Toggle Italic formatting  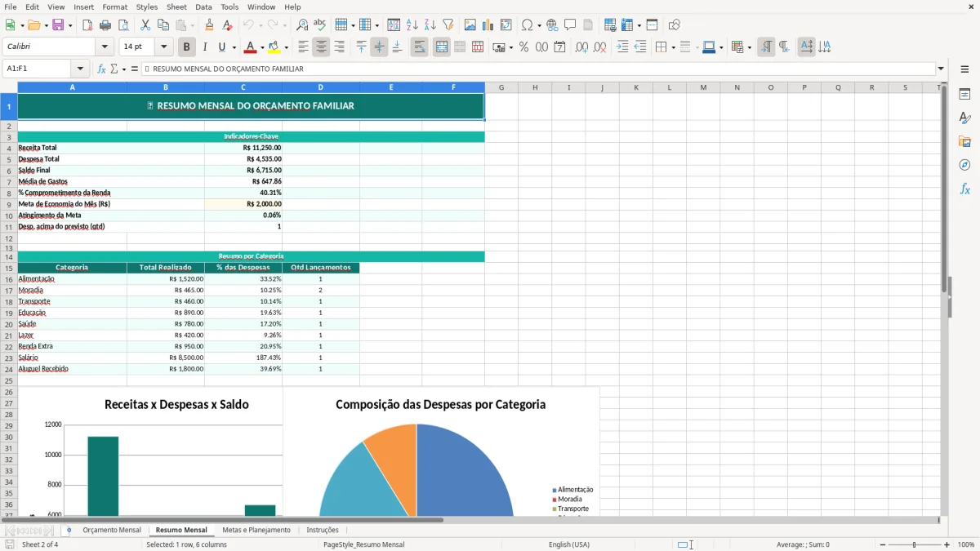(204, 47)
